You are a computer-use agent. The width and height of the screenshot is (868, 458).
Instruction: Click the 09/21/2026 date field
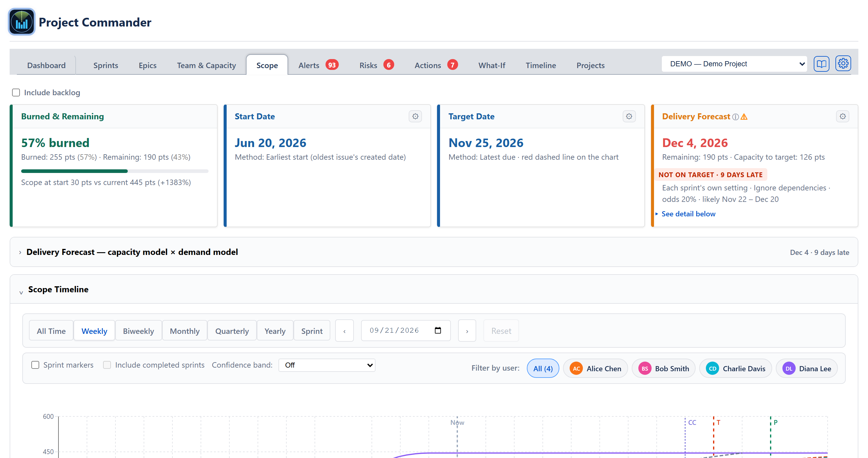tap(405, 330)
